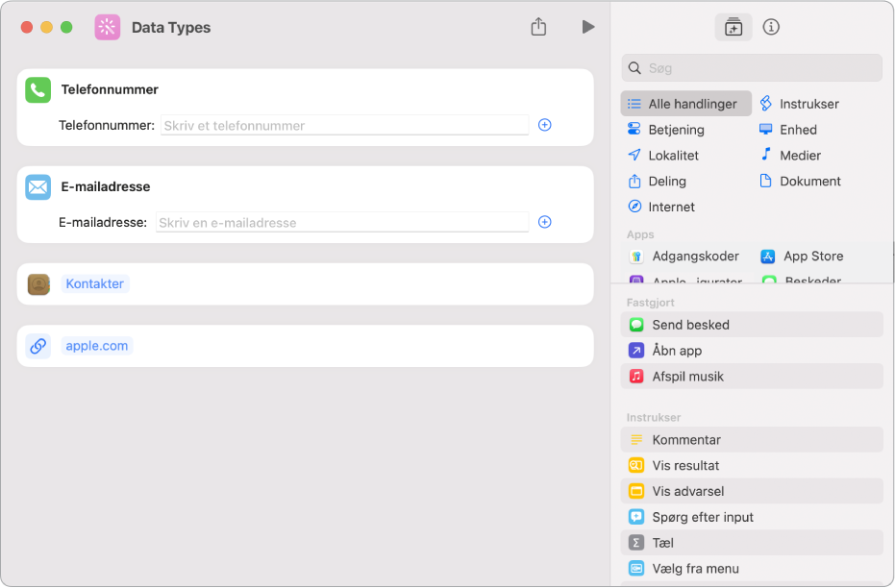Add another phone number with plus button
The image size is (895, 588).
click(x=544, y=125)
